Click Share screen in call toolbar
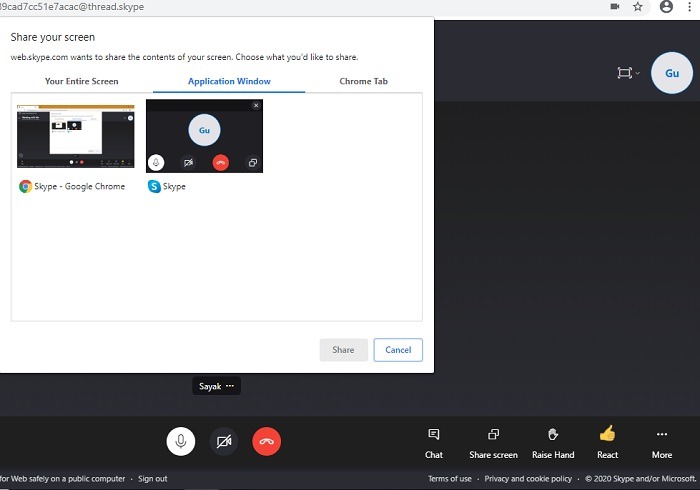The height and width of the screenshot is (490, 700). pyautogui.click(x=493, y=444)
